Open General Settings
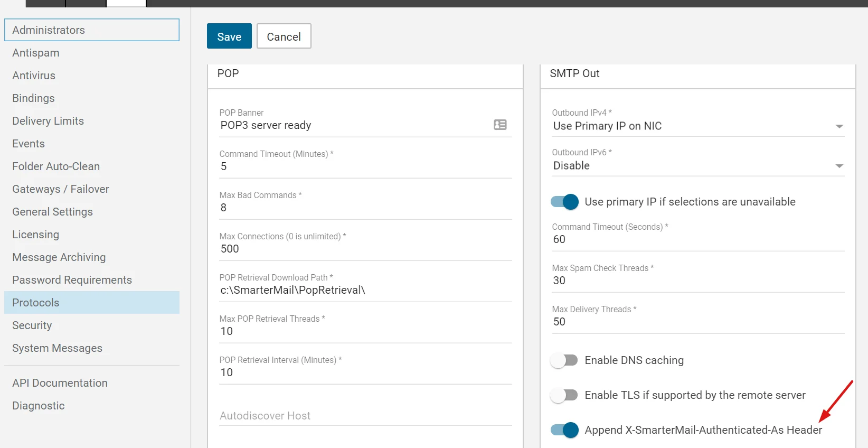 [92, 212]
